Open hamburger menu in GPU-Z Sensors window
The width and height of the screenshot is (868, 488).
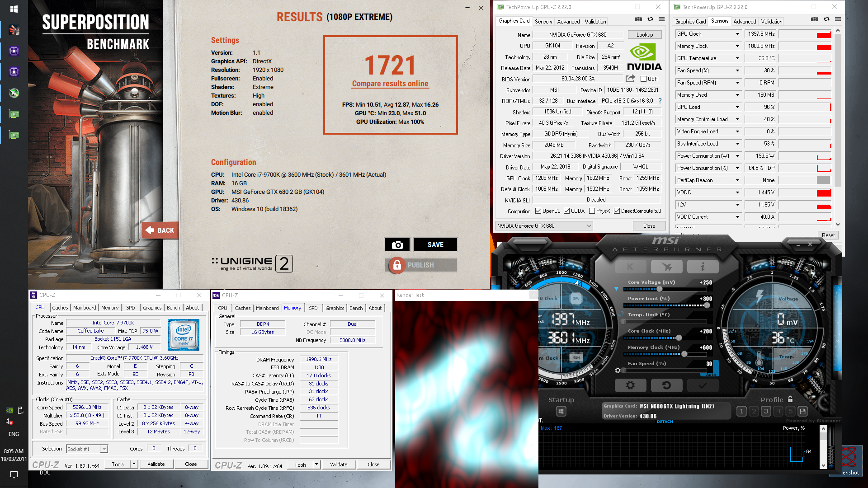coord(838,19)
